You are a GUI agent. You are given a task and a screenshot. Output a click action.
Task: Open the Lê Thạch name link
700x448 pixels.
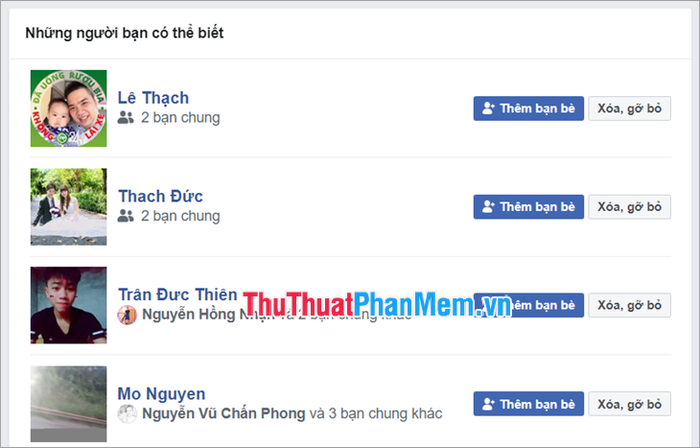tap(153, 98)
